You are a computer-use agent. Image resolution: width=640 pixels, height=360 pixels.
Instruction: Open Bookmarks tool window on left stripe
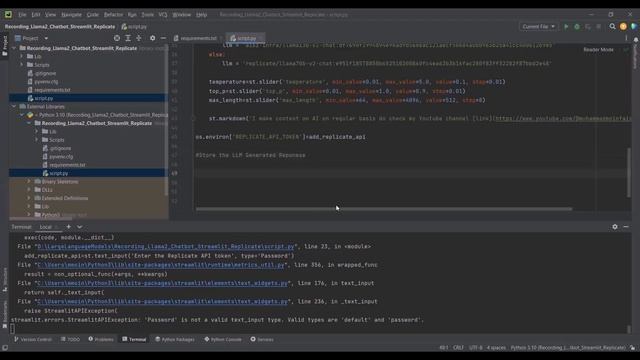tap(4, 314)
